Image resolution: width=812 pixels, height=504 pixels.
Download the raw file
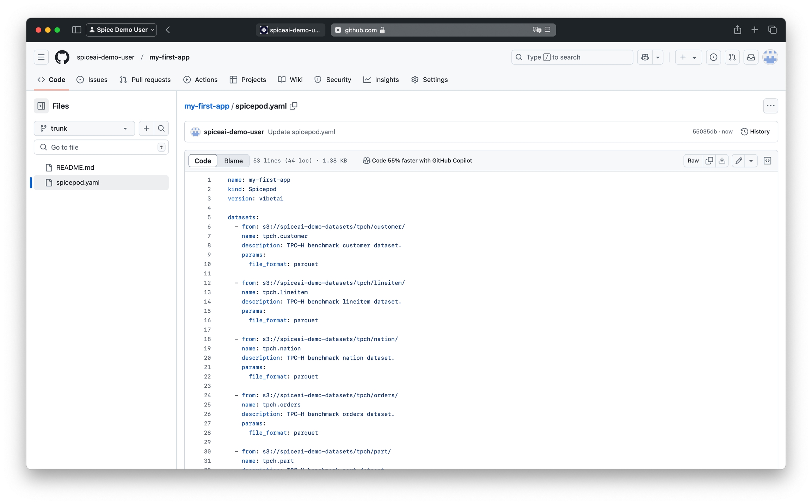[x=722, y=161]
